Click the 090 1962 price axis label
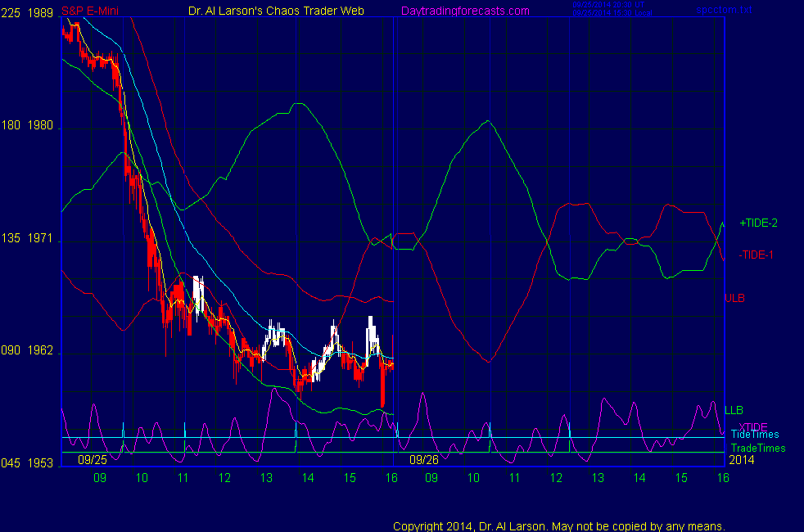The height and width of the screenshot is (532, 804). pos(27,350)
